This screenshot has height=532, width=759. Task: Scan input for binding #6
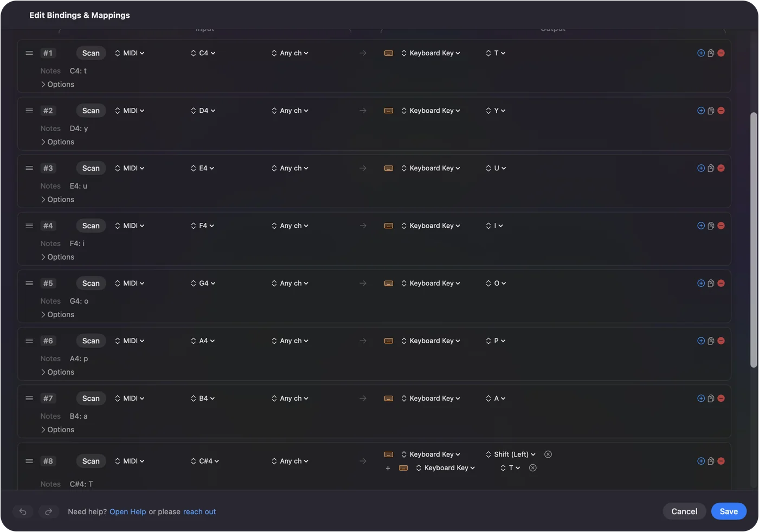(91, 341)
